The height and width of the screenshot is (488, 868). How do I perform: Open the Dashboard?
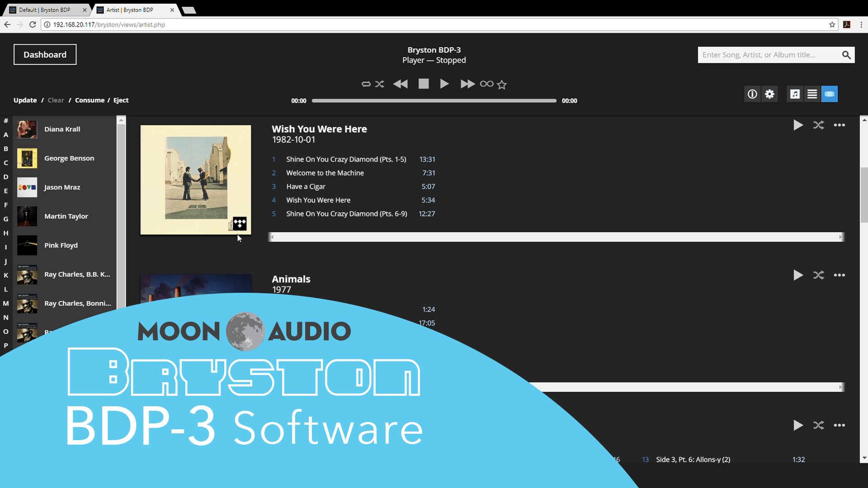point(45,55)
